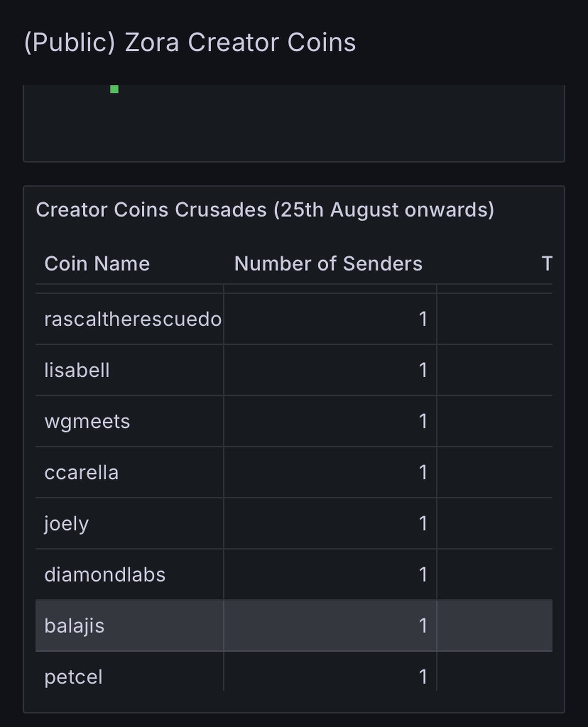Select the sender count for wgmeets

point(423,422)
